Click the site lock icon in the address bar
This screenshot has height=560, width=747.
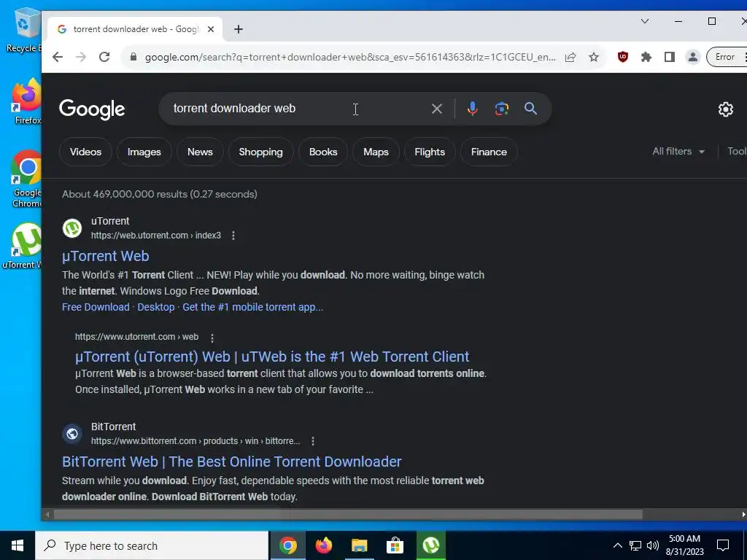[134, 57]
